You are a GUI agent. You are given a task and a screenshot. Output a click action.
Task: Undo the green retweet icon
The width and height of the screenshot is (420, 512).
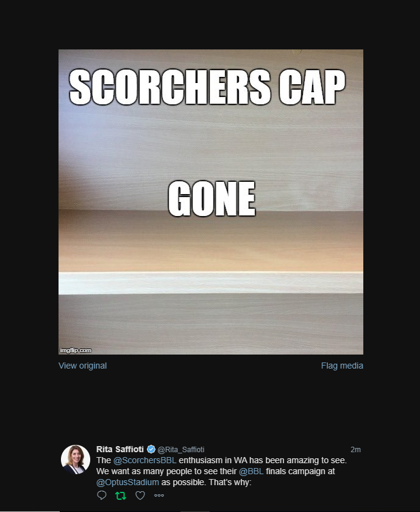[121, 496]
